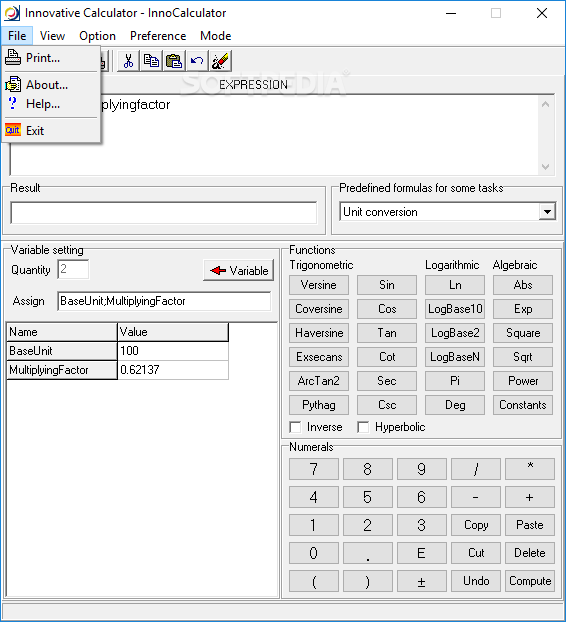Insert the Csc function
This screenshot has height=622, width=566.
coord(387,405)
